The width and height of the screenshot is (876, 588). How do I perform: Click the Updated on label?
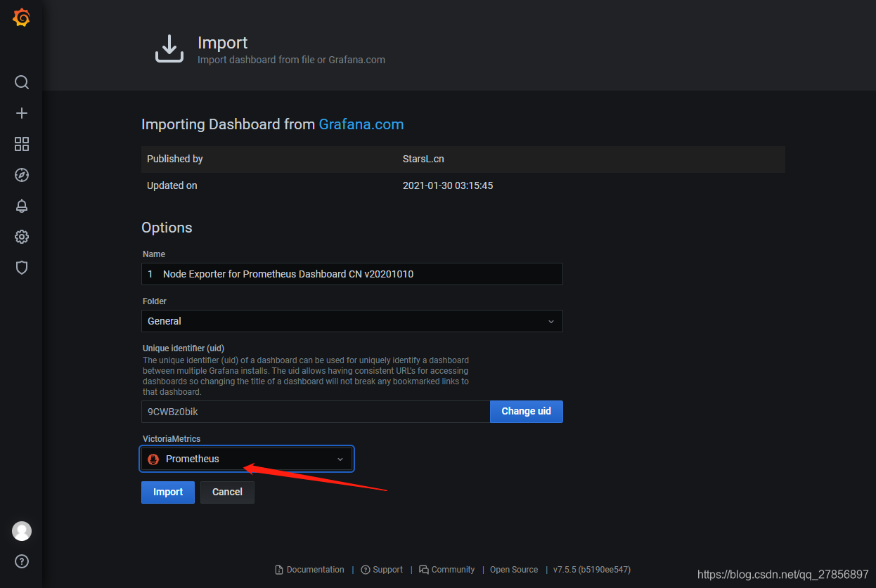pyautogui.click(x=172, y=186)
